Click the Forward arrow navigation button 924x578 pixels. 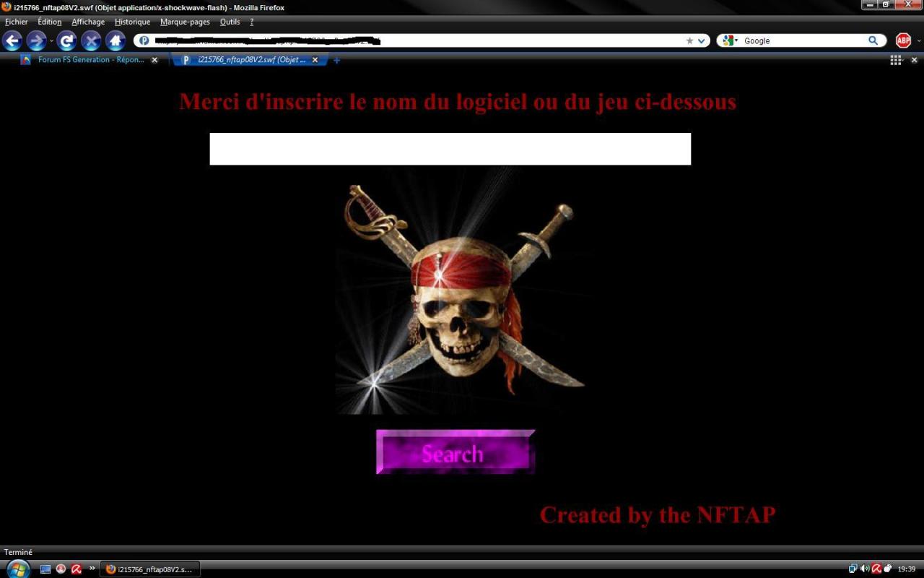point(36,40)
